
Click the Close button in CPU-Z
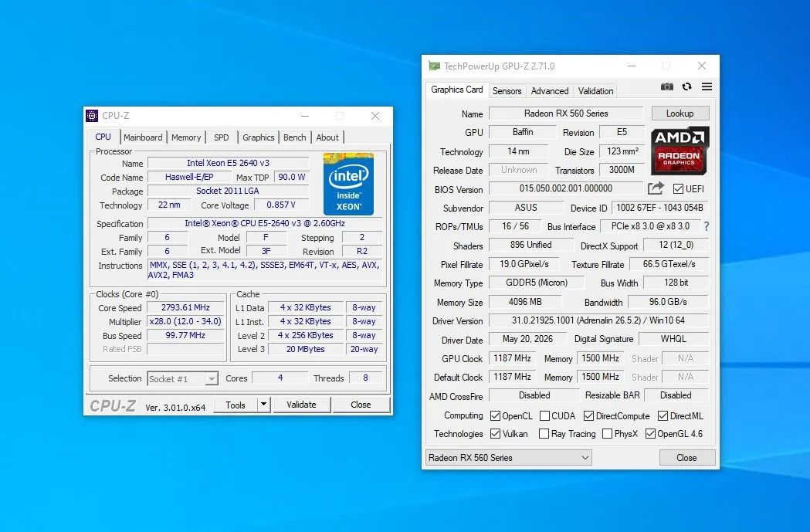pos(361,405)
